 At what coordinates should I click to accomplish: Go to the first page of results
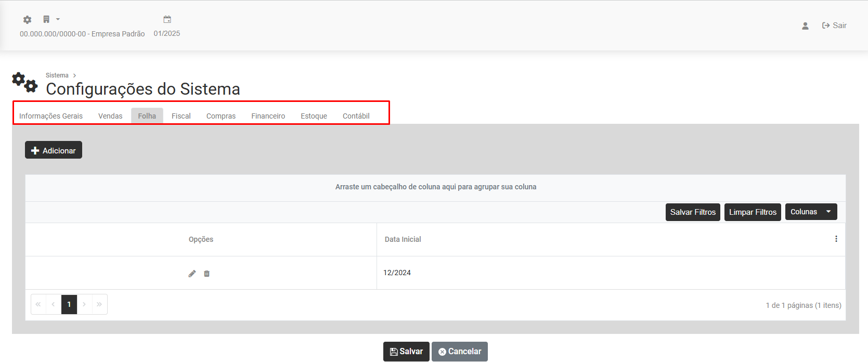click(x=38, y=305)
